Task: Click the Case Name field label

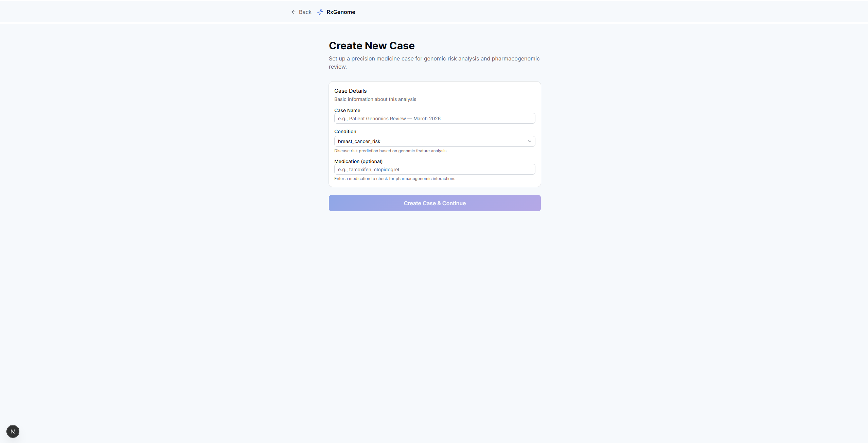Action: click(x=347, y=110)
